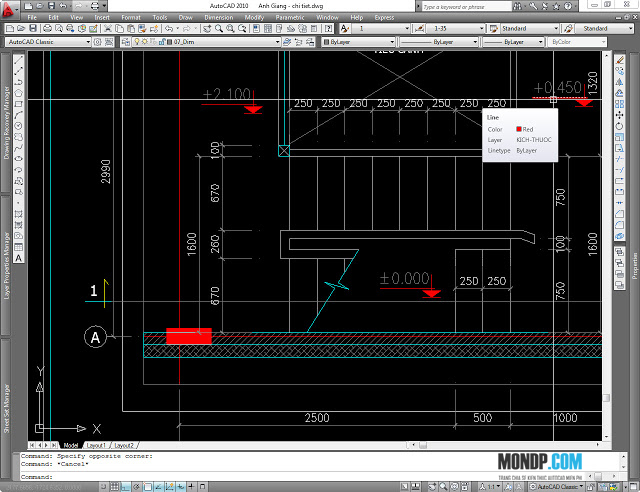Open Layer Properties Manager icon

tap(126, 42)
